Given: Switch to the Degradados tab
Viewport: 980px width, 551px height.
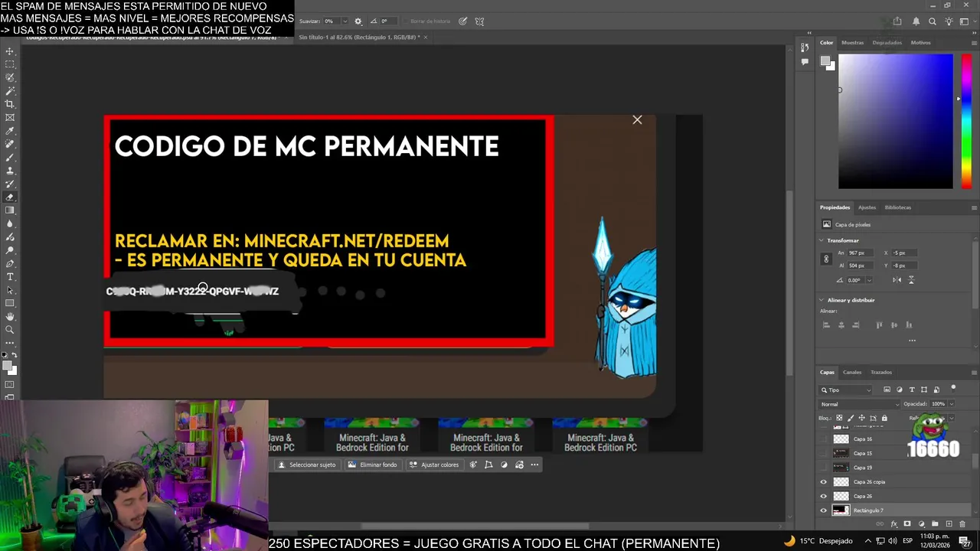Looking at the screenshot, I should [887, 43].
